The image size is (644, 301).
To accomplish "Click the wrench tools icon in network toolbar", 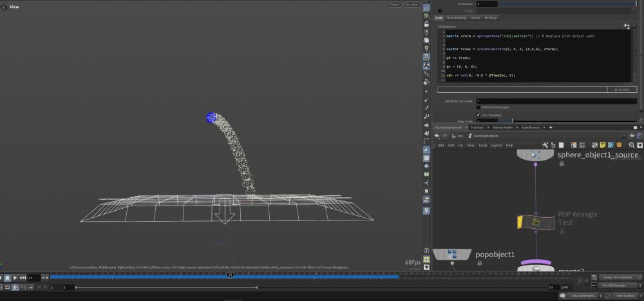I will click(x=545, y=145).
